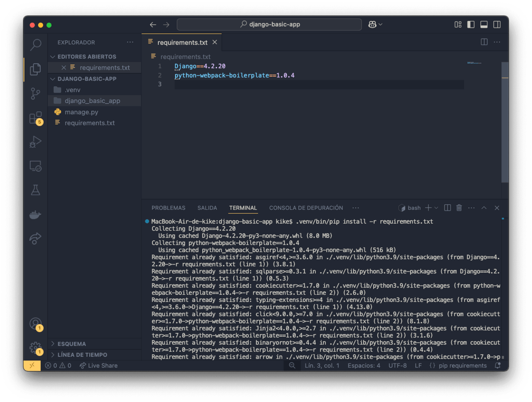
Task: Open manage.py from the explorer
Action: click(94, 112)
